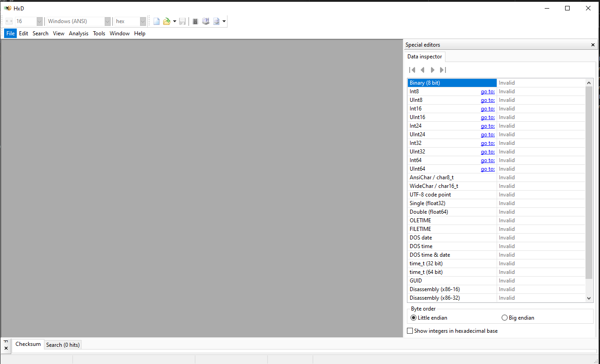Screen dimensions: 600x364
Task: Click the go to link for Int32
Action: (x=488, y=143)
